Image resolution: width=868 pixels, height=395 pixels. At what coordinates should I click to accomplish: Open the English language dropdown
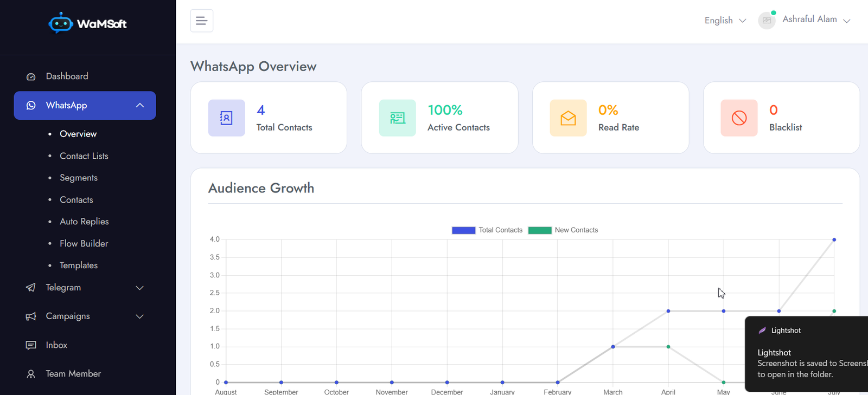pos(725,21)
